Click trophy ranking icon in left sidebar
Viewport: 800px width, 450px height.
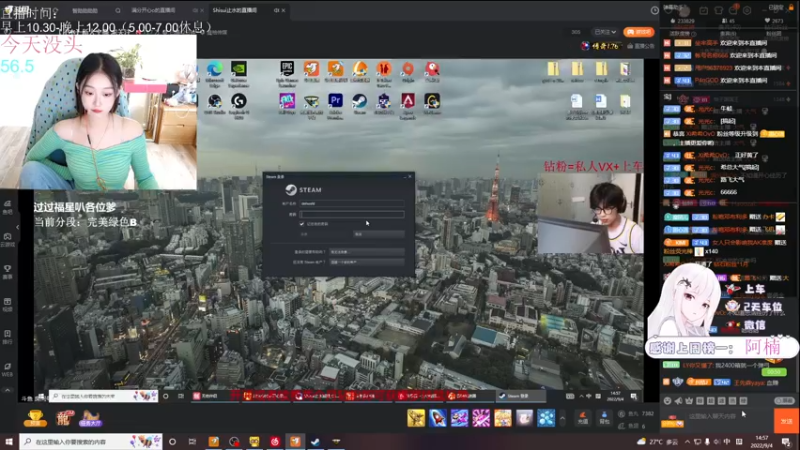click(7, 271)
